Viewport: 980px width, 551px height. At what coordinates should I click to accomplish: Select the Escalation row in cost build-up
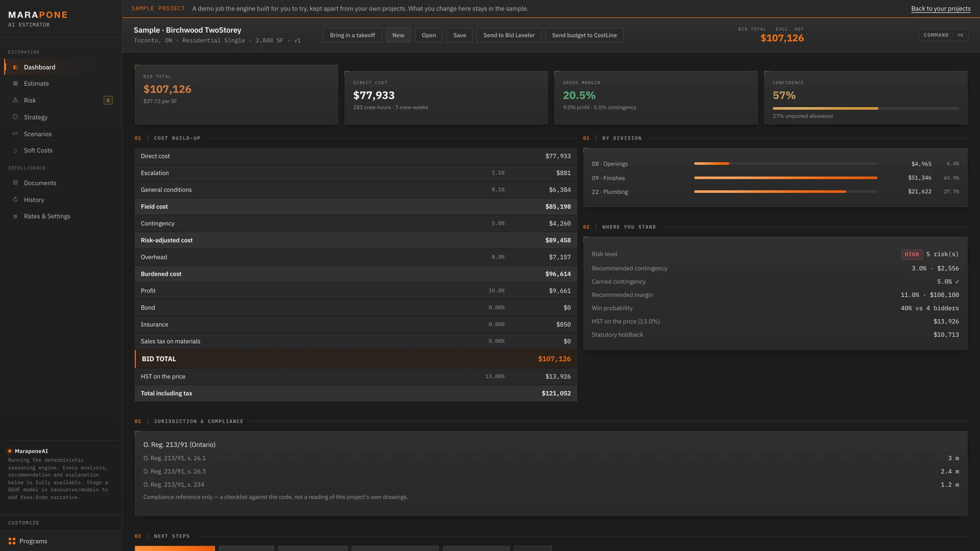(356, 173)
